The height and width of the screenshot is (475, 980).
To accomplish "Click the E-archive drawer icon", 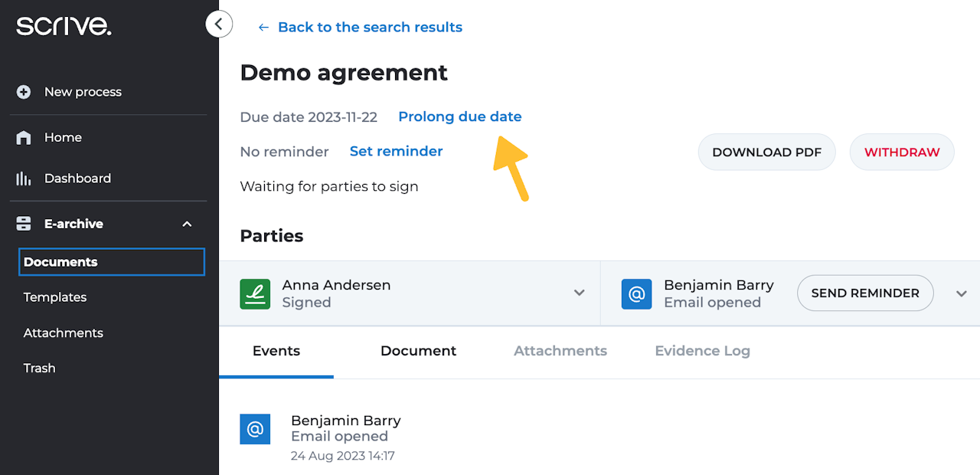I will (x=24, y=224).
